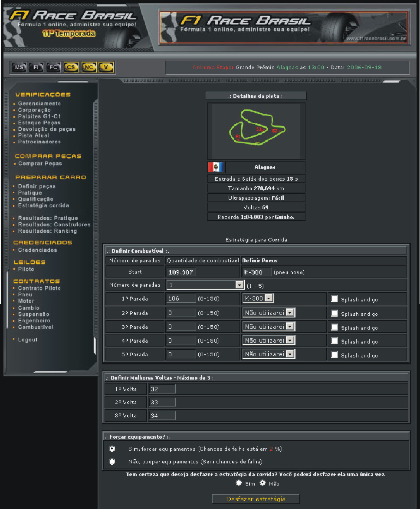Image resolution: width=420 pixels, height=509 pixels.
Task: Go to Comprar Peças sidebar item
Action: click(x=40, y=164)
